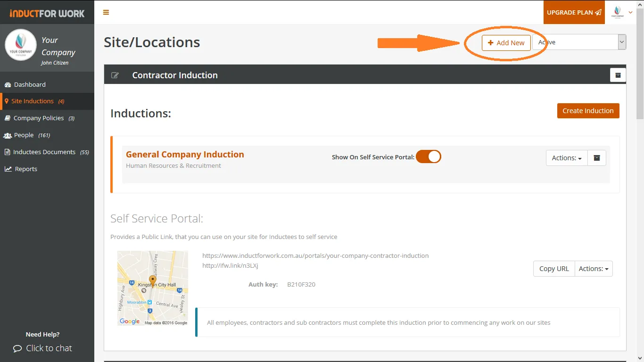Open the General Company Induction link

tap(185, 154)
